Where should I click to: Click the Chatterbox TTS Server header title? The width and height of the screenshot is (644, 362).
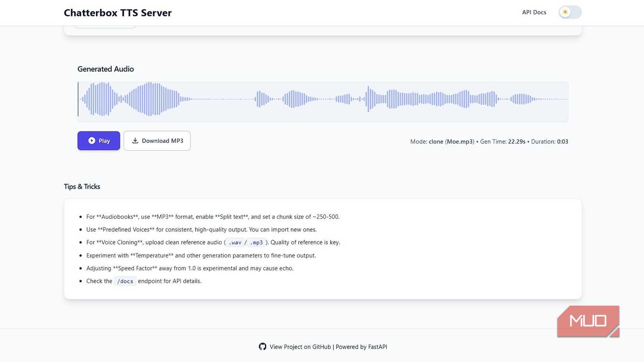(118, 12)
